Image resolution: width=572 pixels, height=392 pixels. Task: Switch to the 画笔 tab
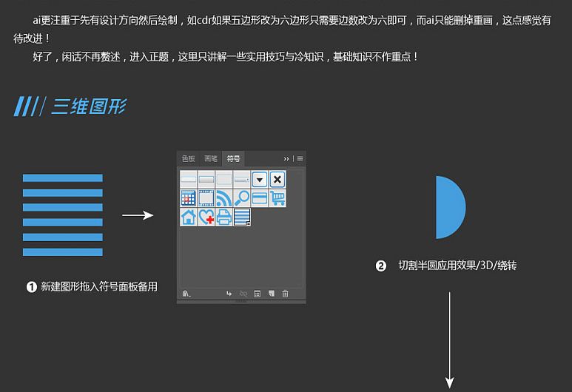[210, 158]
